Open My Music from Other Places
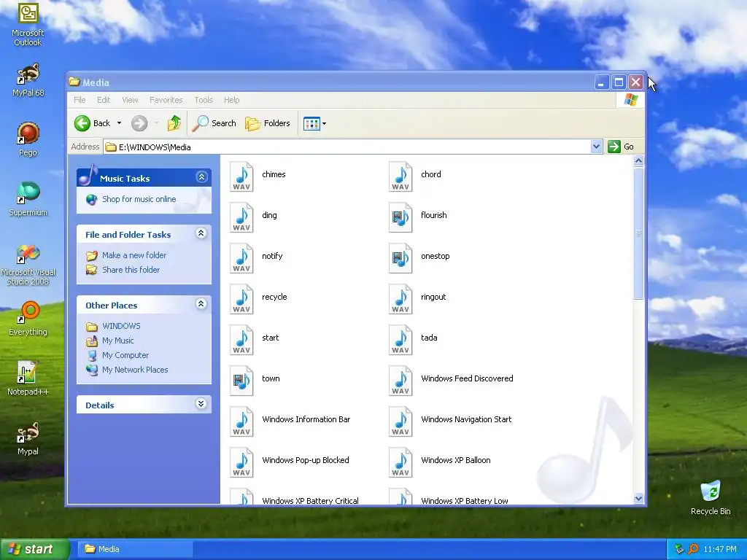This screenshot has height=560, width=747. (x=117, y=341)
